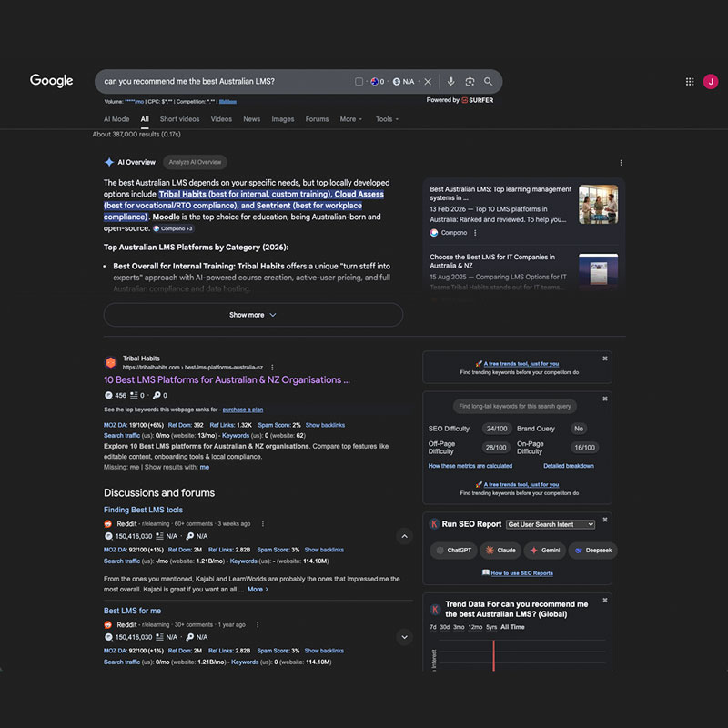Open options dots next to Compono source

474,233
